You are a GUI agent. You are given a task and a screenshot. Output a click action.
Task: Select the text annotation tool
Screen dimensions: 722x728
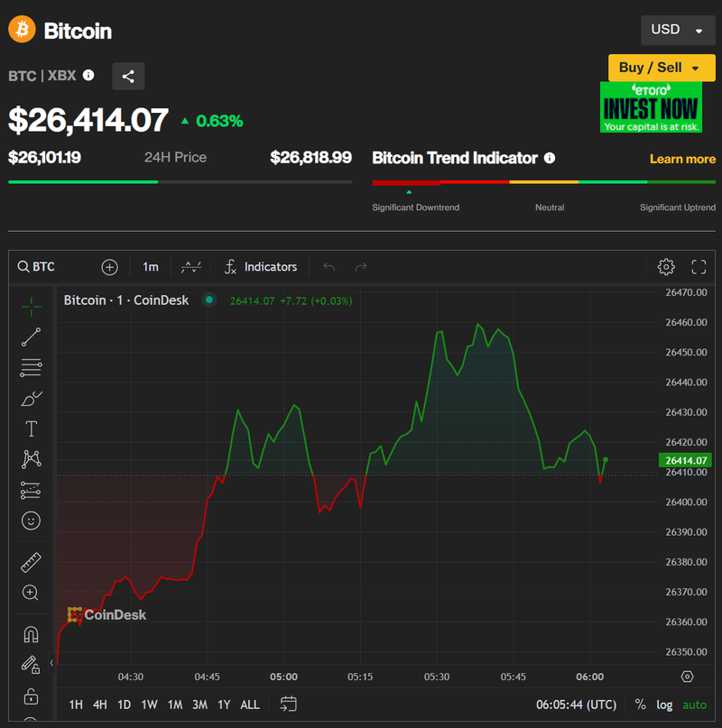[31, 429]
